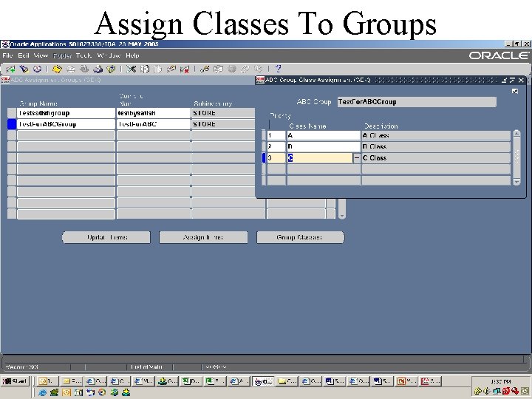Click first empty Group Name field below TestForABCGroup
The image size is (532, 399).
[66, 135]
